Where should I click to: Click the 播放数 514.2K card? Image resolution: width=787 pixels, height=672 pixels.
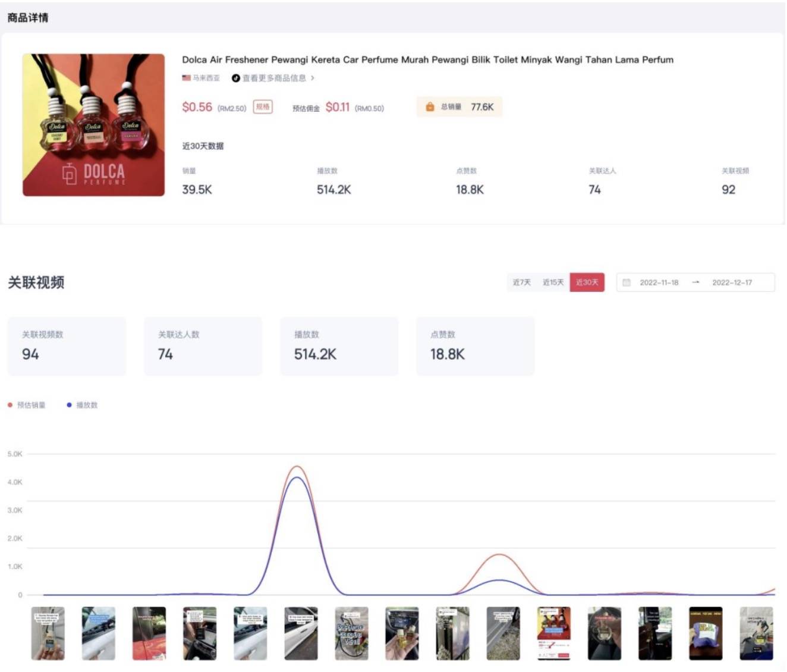339,346
